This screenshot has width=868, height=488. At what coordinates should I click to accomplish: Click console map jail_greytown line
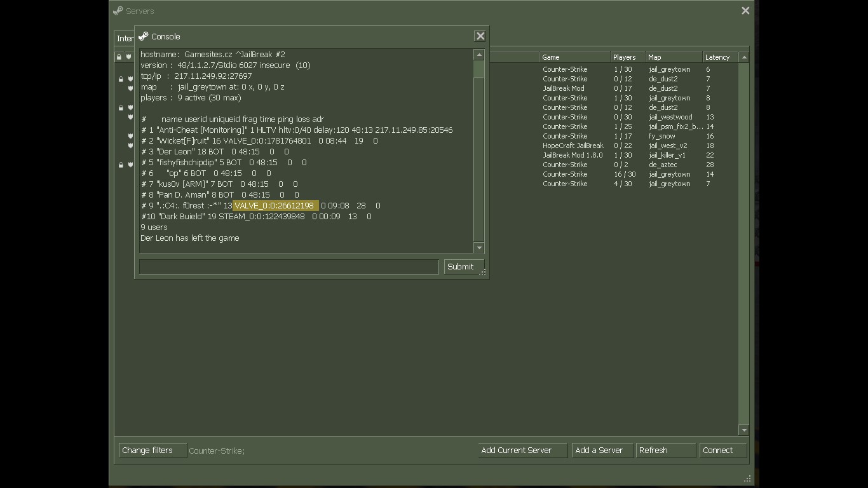pos(212,87)
